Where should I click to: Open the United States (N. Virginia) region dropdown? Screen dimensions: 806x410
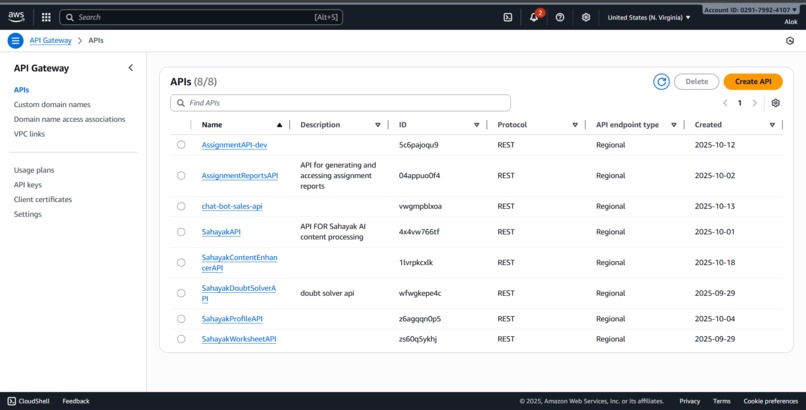(x=649, y=17)
